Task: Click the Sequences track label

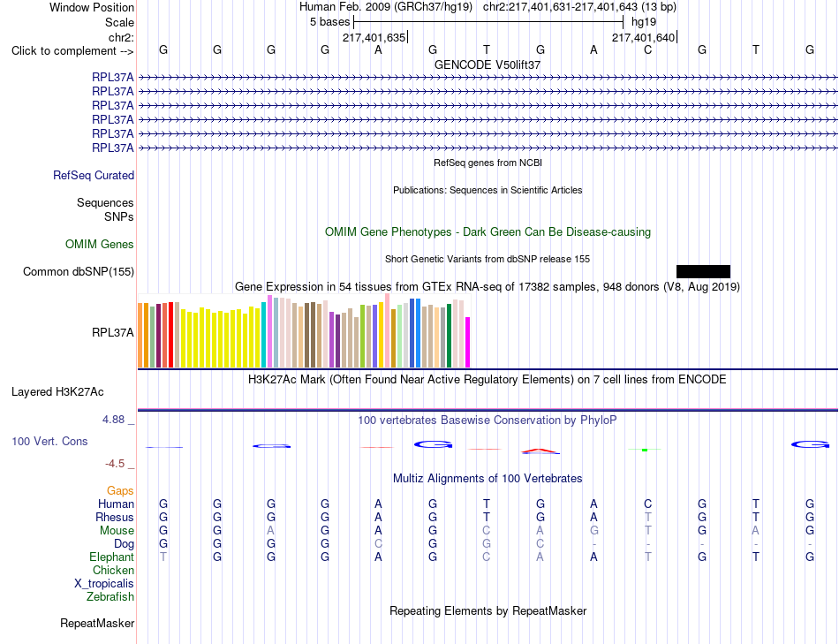Action: [x=105, y=203]
